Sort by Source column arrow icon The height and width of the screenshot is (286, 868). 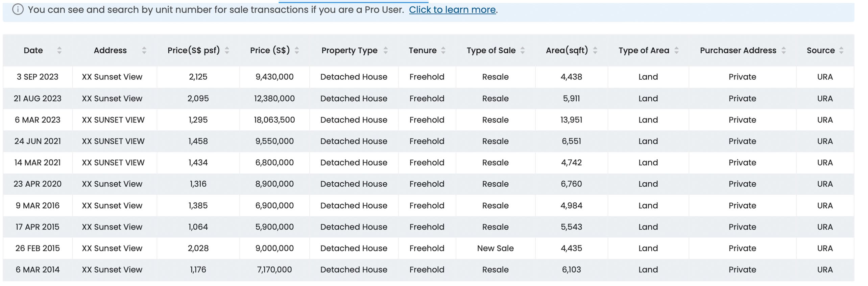[x=841, y=51]
